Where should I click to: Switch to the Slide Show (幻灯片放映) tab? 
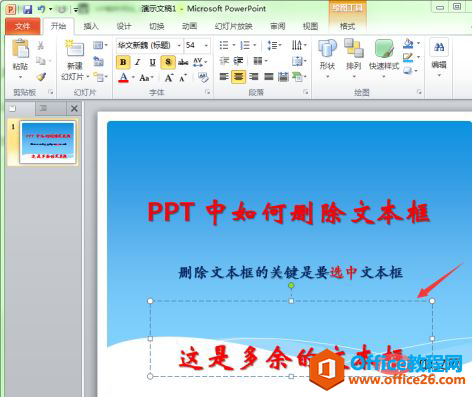click(233, 26)
